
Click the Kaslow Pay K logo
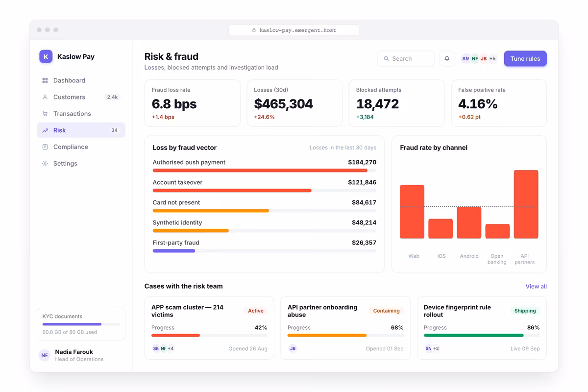pos(46,56)
